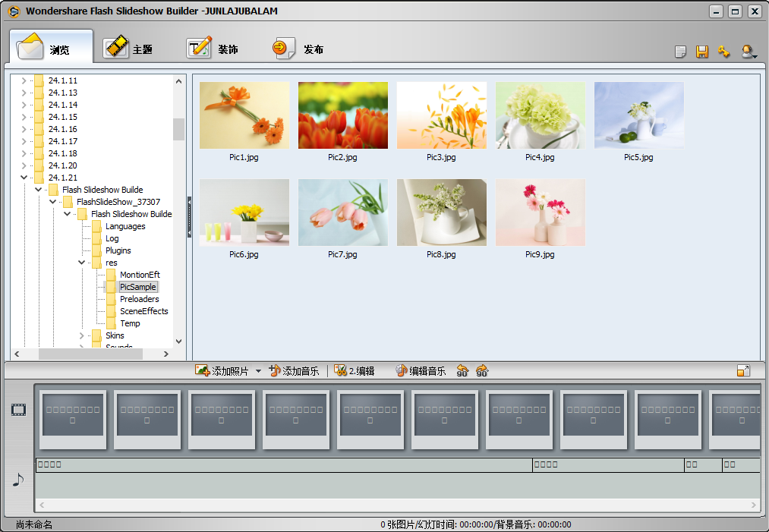Click the new project document icon
This screenshot has width=769, height=532.
coord(681,52)
